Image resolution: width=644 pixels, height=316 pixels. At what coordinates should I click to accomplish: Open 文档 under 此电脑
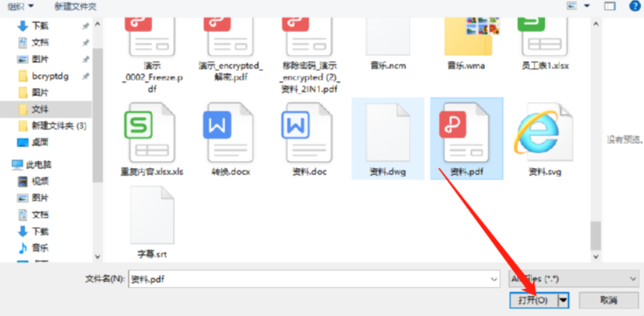[x=34, y=215]
